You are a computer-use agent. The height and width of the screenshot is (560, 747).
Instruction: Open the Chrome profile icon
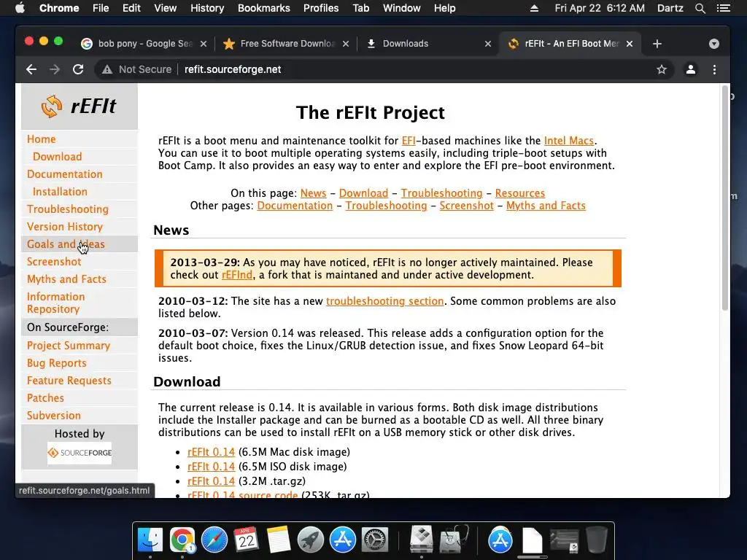[690, 69]
